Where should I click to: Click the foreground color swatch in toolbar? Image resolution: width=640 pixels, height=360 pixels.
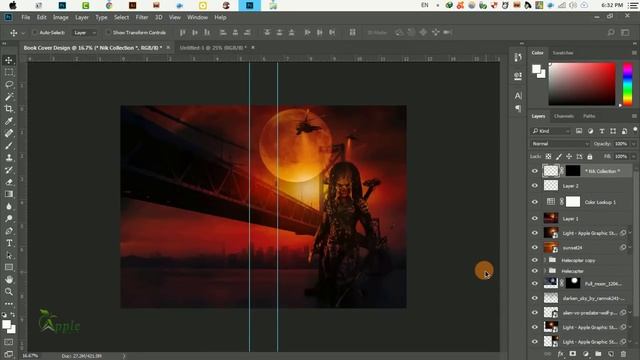tap(6, 325)
